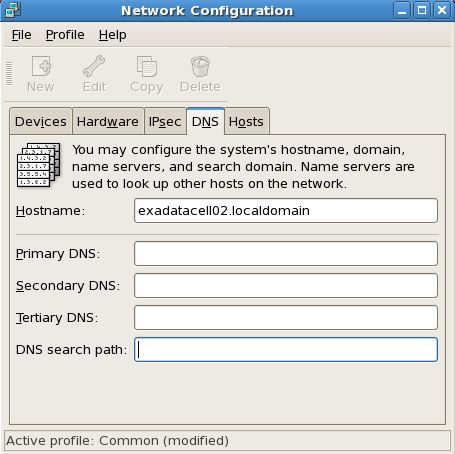
Task: Focus the Primary DNS field
Action: (286, 254)
